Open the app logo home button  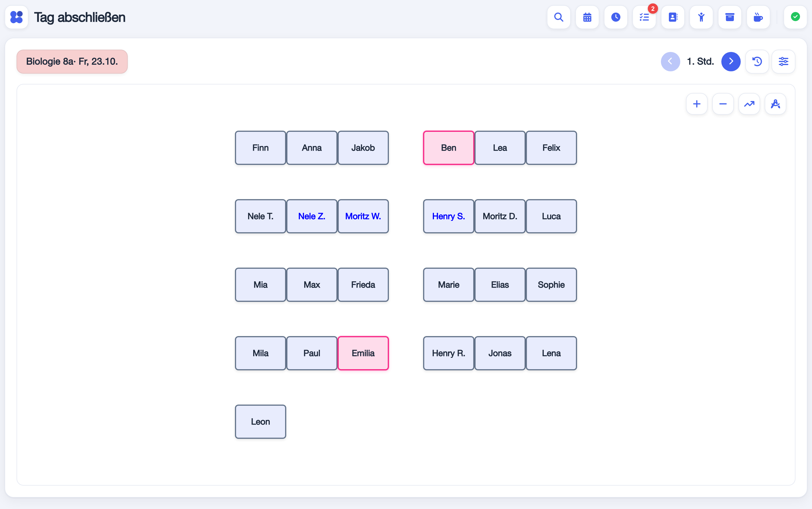click(x=17, y=17)
